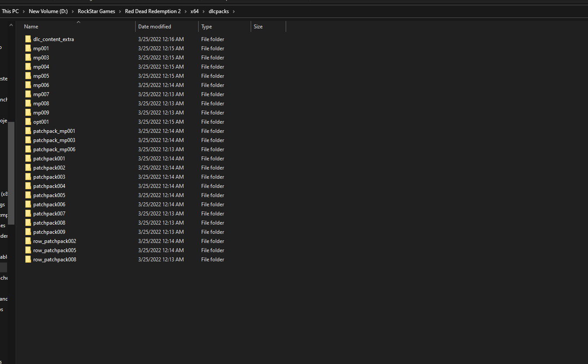
Task: Select the patchpack004 folder name
Action: [x=49, y=186]
